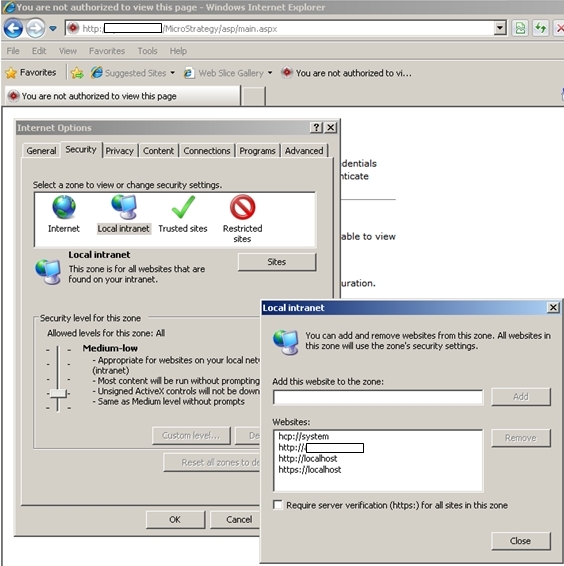This screenshot has height=566, width=564.
Task: Select http://localhost in Websites list
Action: click(308, 458)
